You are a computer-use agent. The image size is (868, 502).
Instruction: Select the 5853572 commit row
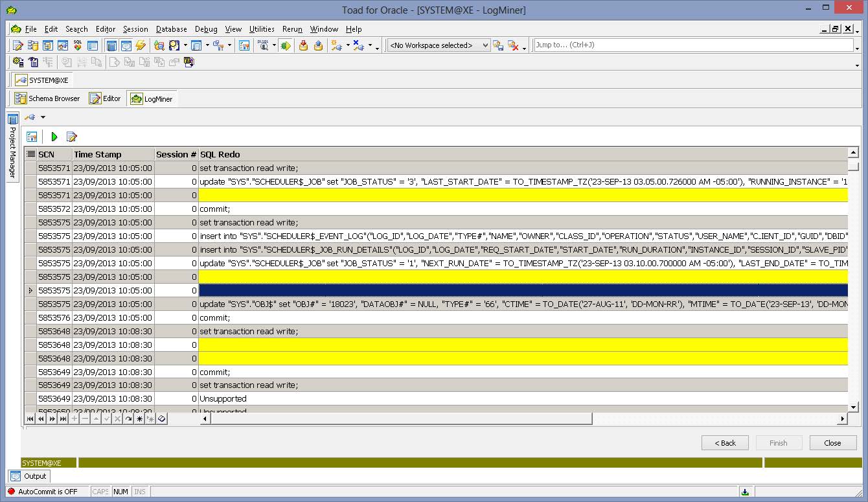(436, 209)
